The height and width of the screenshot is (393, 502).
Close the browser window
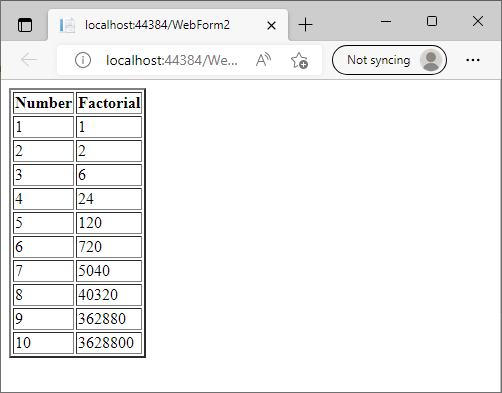(x=478, y=21)
